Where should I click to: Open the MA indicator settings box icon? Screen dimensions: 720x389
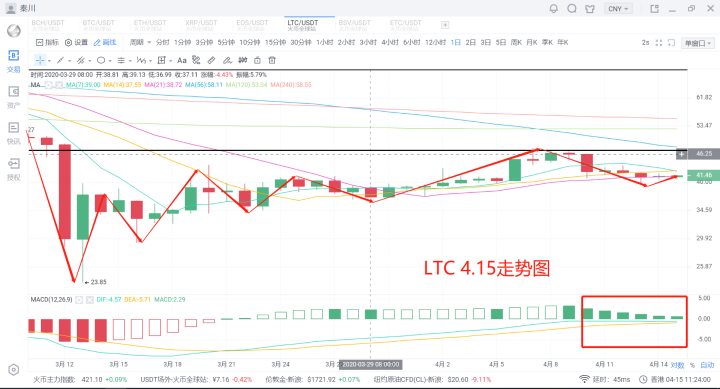(x=48, y=85)
